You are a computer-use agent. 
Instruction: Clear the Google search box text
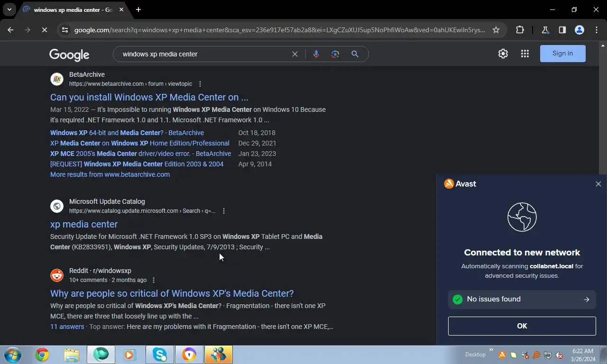[x=295, y=54]
